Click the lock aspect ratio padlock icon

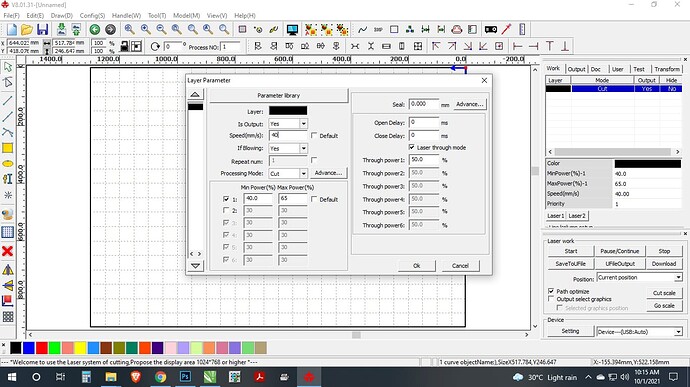[125, 46]
